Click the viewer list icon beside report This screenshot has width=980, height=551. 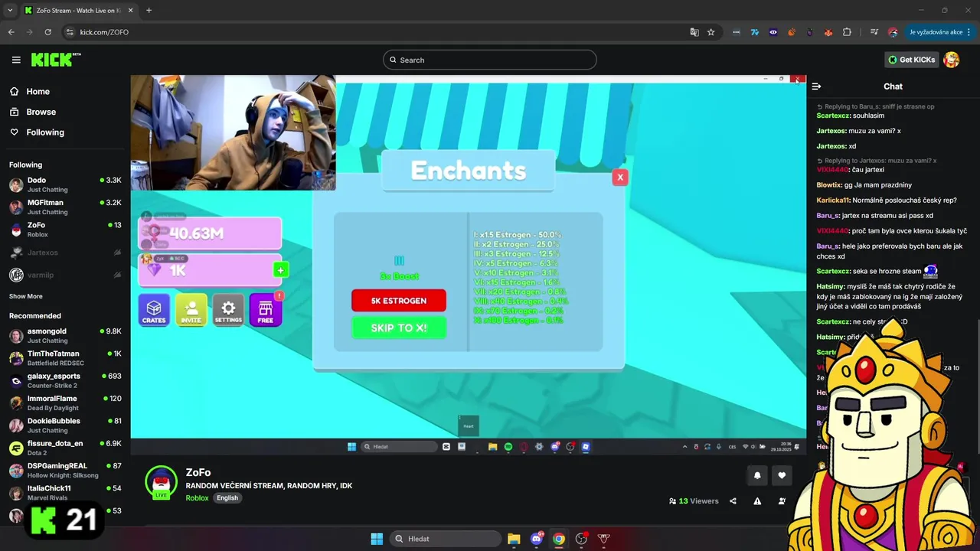(x=782, y=501)
